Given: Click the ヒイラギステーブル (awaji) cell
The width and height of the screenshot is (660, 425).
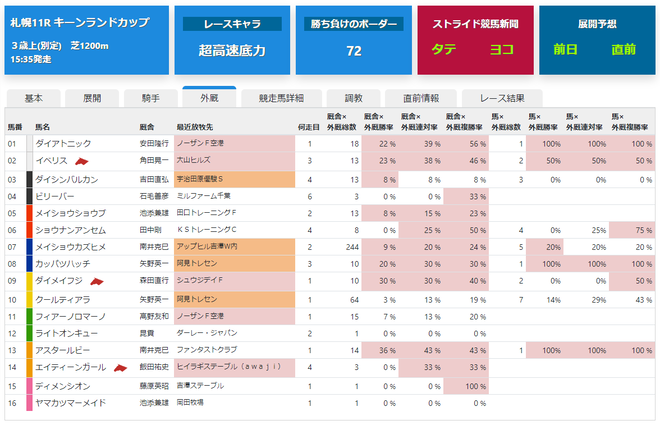Looking at the screenshot, I should (x=234, y=367).
